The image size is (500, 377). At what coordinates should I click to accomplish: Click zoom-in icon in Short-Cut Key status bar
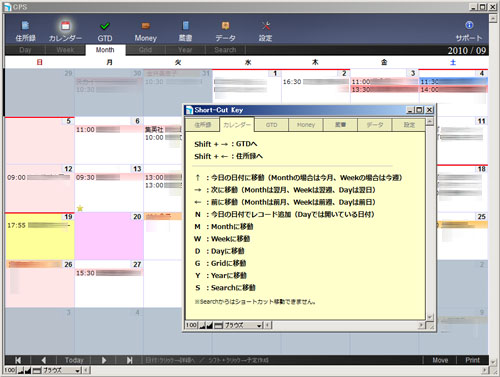coord(209,325)
